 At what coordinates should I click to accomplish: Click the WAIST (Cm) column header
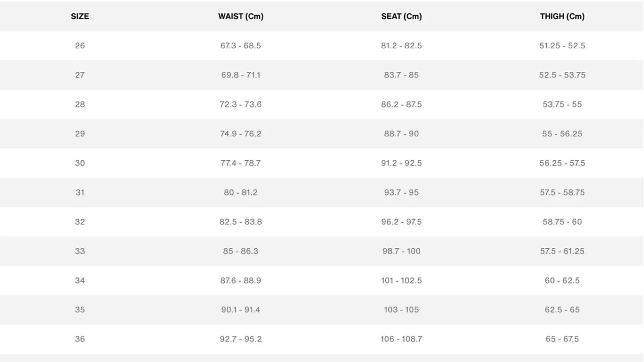point(240,16)
